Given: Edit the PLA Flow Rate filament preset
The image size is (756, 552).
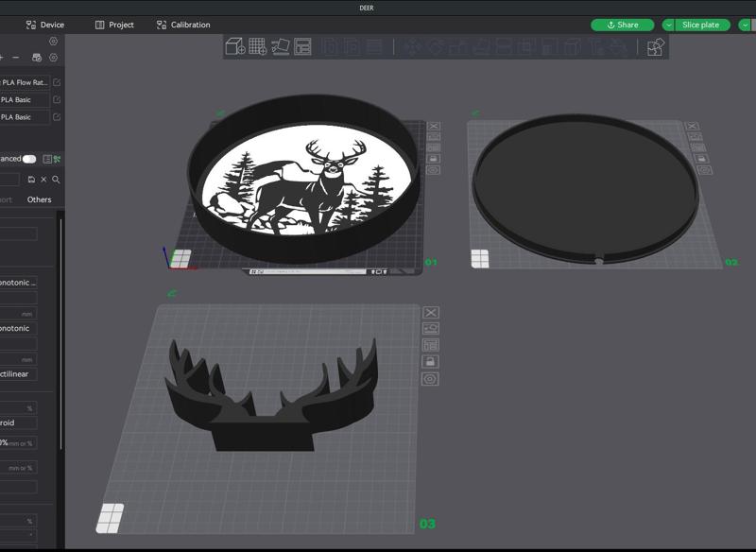Looking at the screenshot, I should (x=57, y=82).
